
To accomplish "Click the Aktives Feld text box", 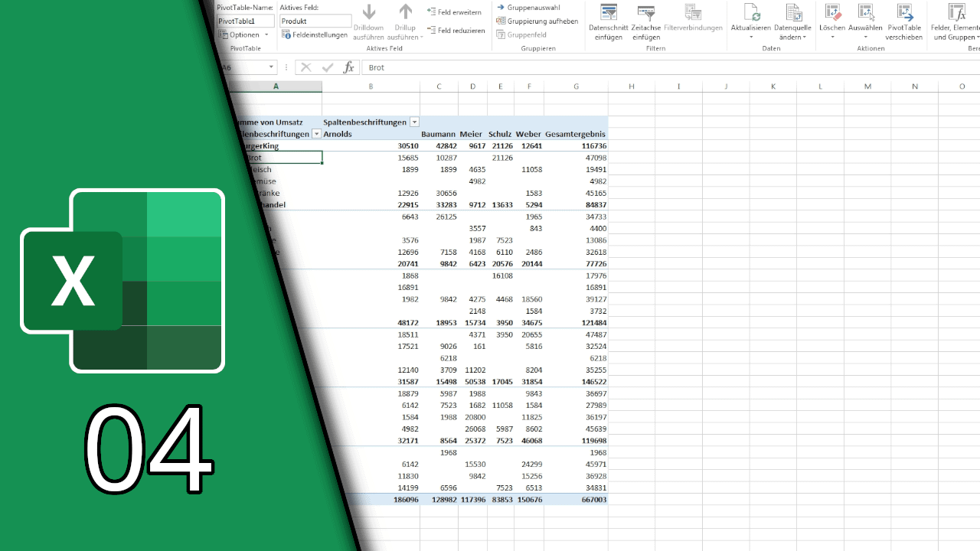I will (x=315, y=21).
